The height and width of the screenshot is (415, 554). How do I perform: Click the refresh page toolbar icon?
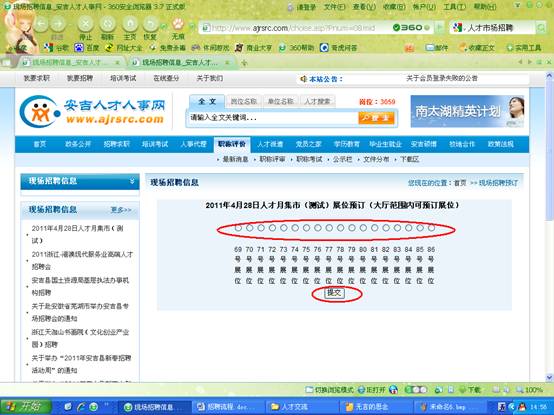click(x=107, y=24)
